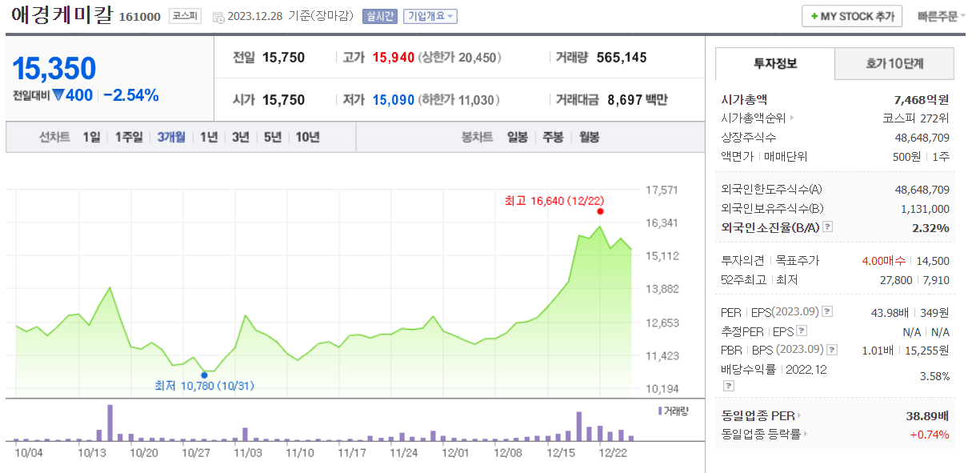
Task: Click the 코스피 market badge
Action: click(x=186, y=16)
